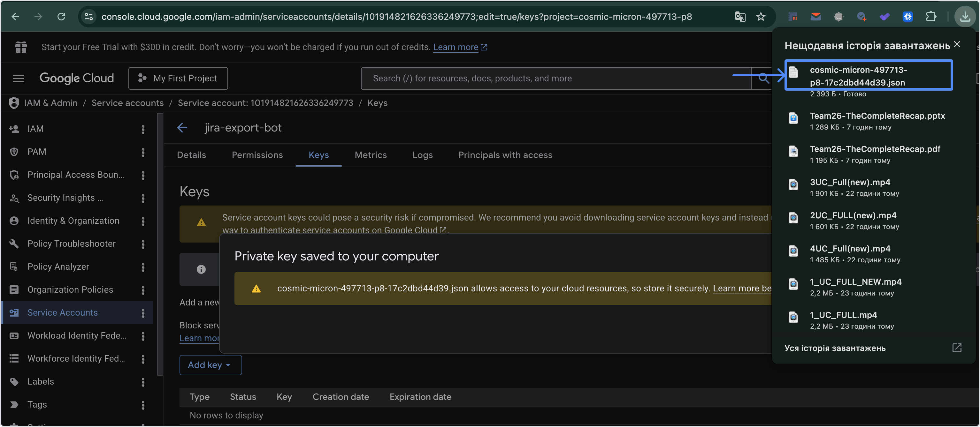Open the Metrics tab
The height and width of the screenshot is (427, 980).
[x=371, y=155]
